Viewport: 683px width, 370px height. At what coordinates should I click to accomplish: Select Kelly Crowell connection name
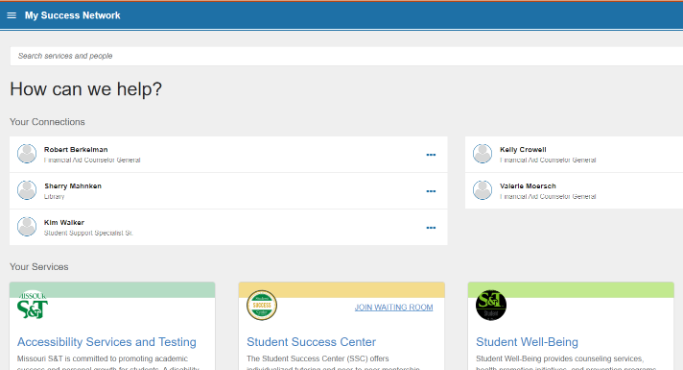[x=523, y=149]
